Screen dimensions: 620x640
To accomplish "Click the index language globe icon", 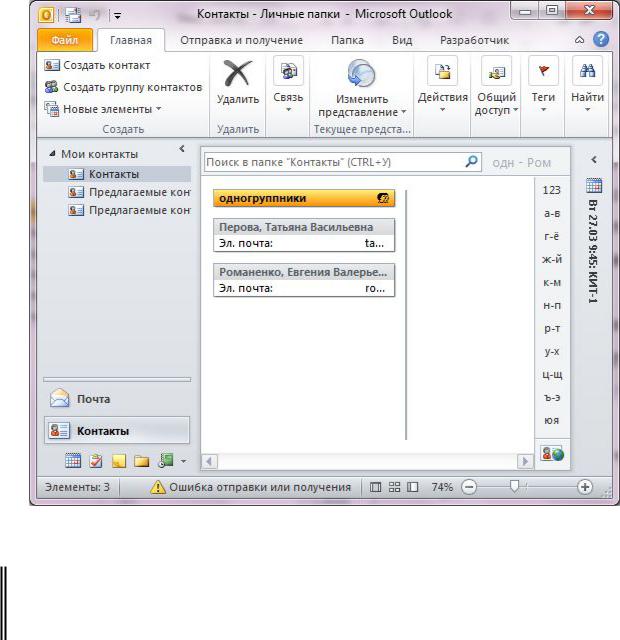I will (552, 453).
